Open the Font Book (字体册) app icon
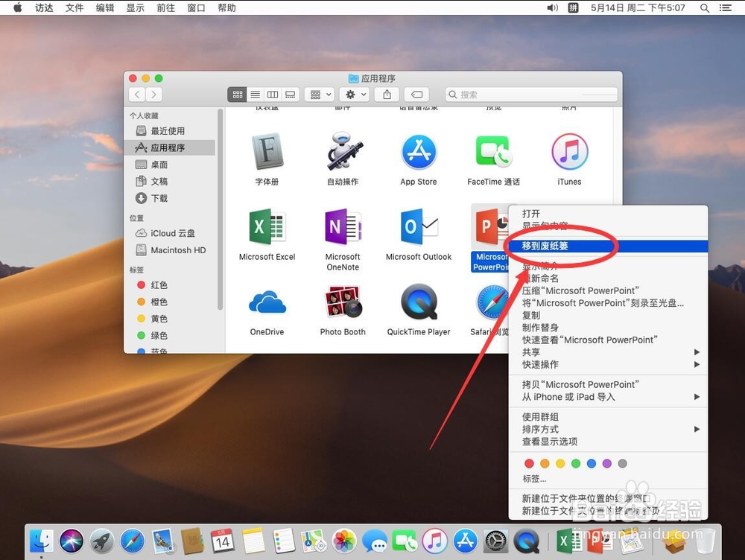The width and height of the screenshot is (745, 560). pos(267,152)
